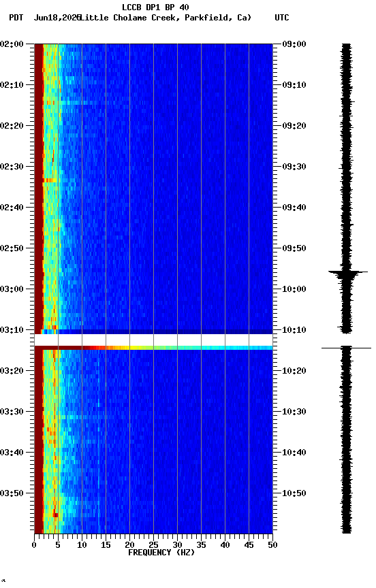Click the 45 Hz frequency tick label
The width and height of the screenshot is (376, 588).
[249, 545]
